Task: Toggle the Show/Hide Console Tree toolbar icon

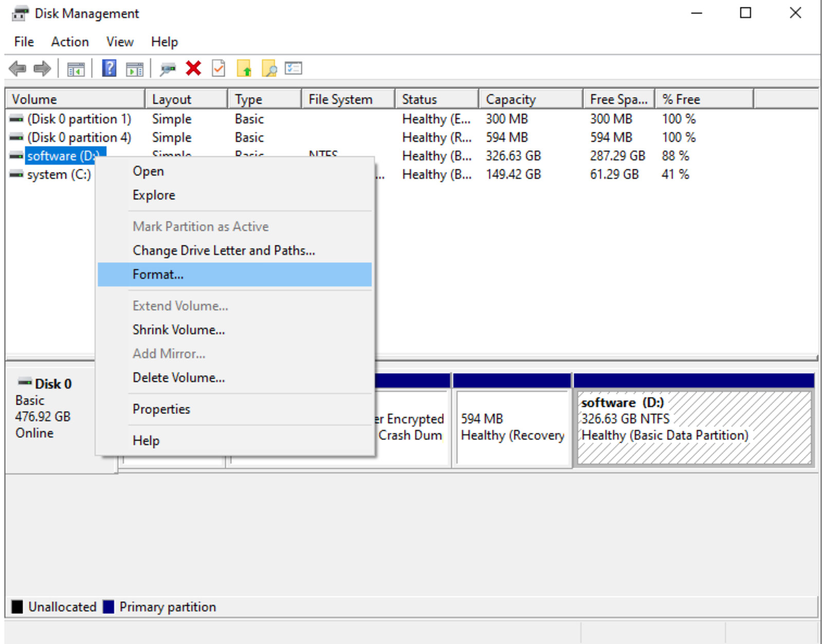Action: point(76,68)
